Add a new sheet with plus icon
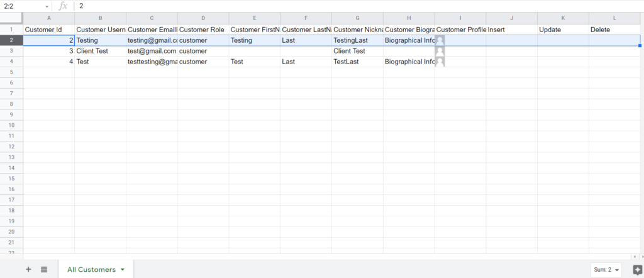This screenshot has width=644, height=278. [28, 269]
